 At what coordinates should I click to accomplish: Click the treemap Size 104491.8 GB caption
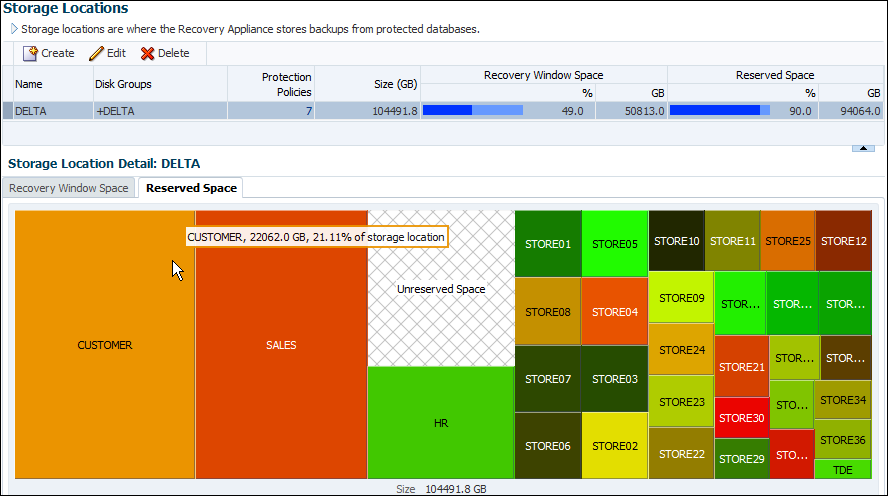click(x=441, y=489)
